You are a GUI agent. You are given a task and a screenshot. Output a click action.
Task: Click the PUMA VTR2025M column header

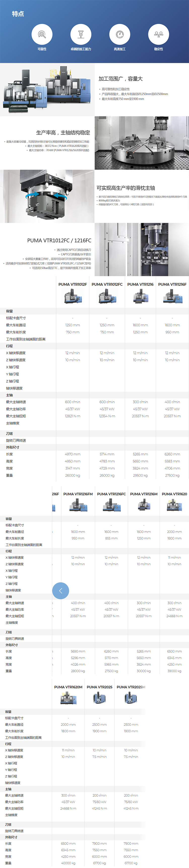[x=131, y=687]
